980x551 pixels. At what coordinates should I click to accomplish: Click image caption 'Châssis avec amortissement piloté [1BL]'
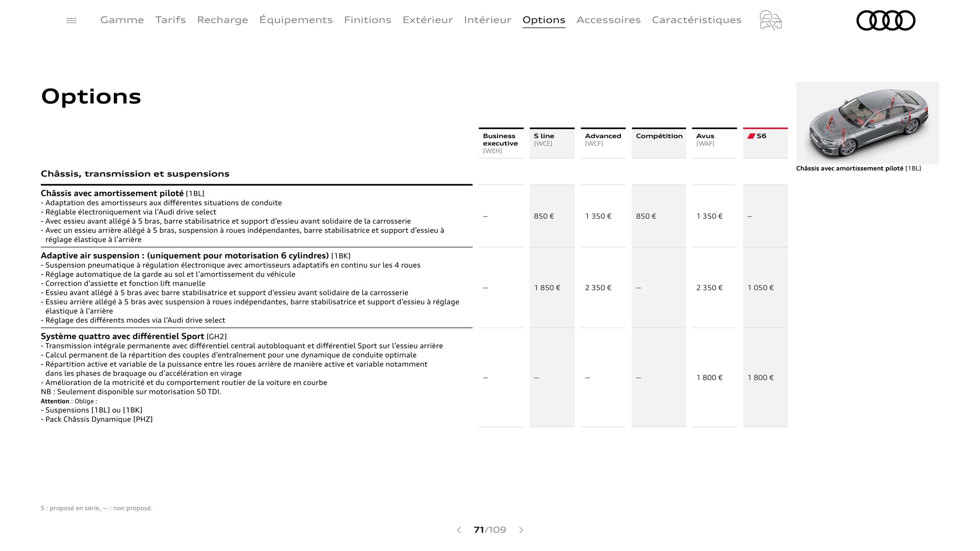(858, 169)
